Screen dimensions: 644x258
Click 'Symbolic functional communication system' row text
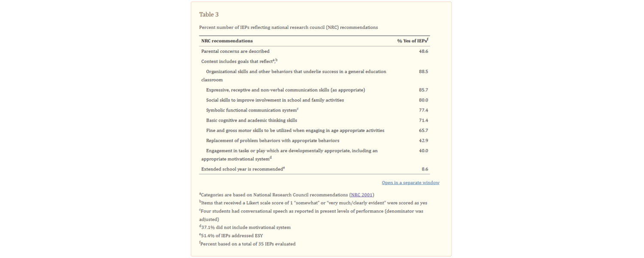[252, 111]
